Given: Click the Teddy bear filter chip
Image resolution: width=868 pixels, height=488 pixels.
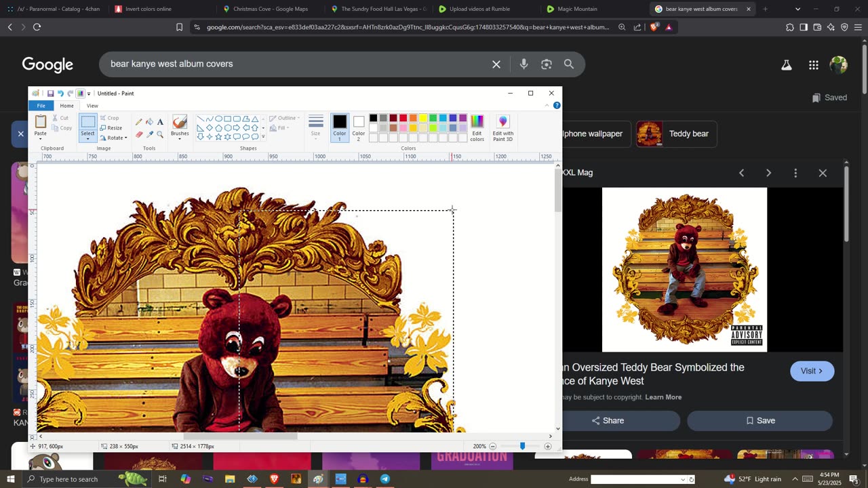Looking at the screenshot, I should point(676,134).
